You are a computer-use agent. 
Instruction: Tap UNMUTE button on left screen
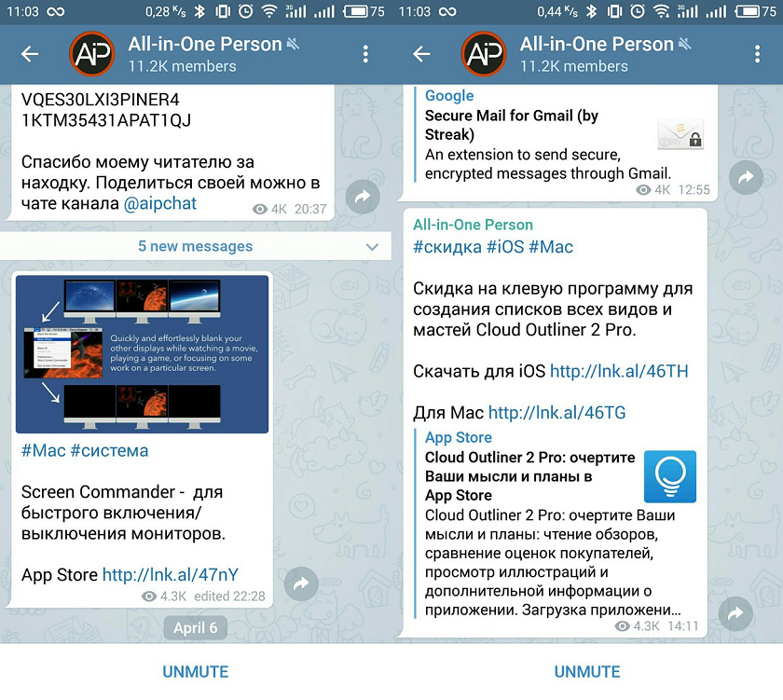tap(195, 671)
